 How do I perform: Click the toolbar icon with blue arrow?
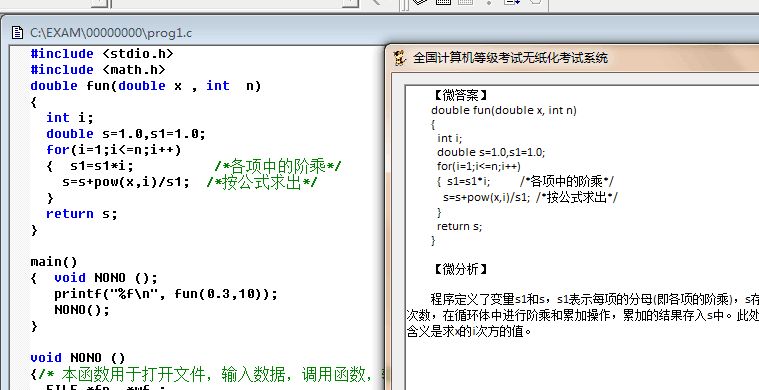coord(512,2)
